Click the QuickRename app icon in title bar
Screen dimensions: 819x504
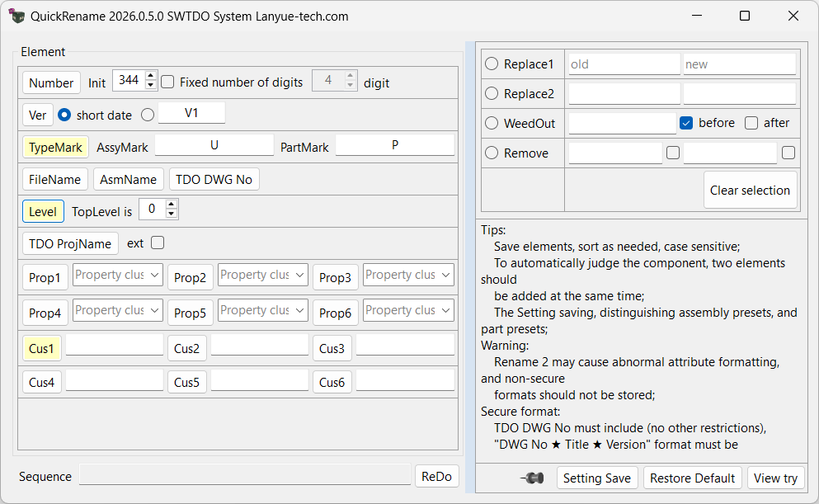coord(17,16)
